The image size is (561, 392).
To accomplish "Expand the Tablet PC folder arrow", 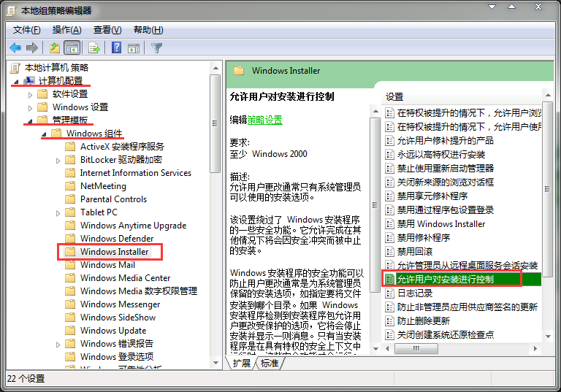I will pyautogui.click(x=58, y=212).
